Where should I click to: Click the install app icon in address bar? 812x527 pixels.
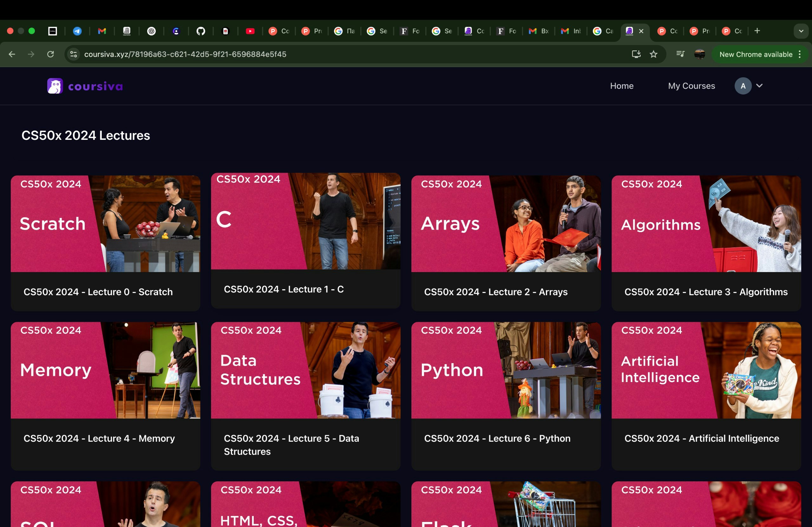(636, 54)
